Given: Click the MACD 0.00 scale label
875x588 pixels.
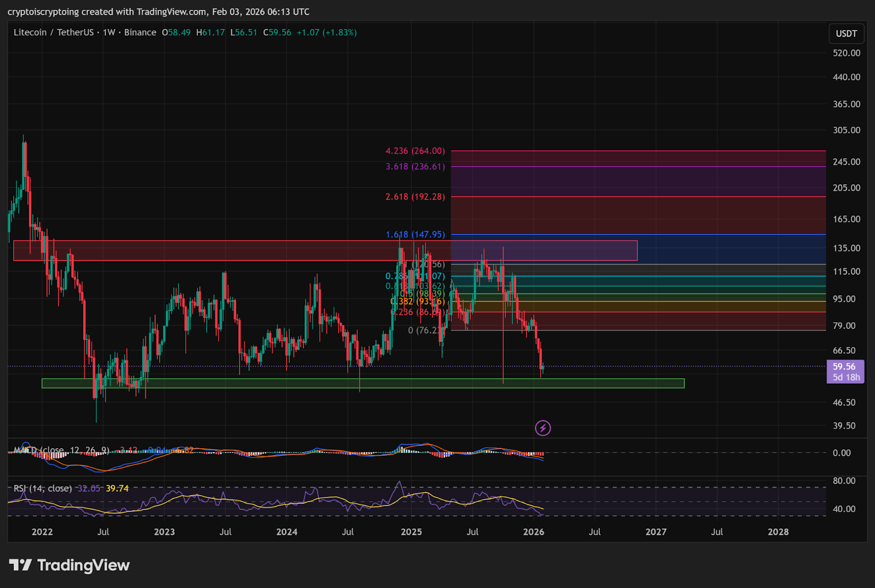Looking at the screenshot, I should tap(842, 452).
